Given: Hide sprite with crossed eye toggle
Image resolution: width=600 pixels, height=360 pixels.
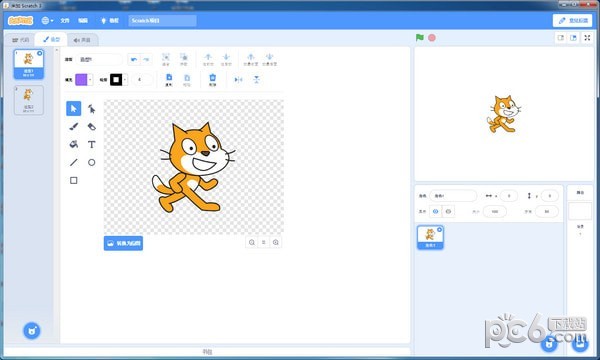Looking at the screenshot, I should pyautogui.click(x=448, y=211).
